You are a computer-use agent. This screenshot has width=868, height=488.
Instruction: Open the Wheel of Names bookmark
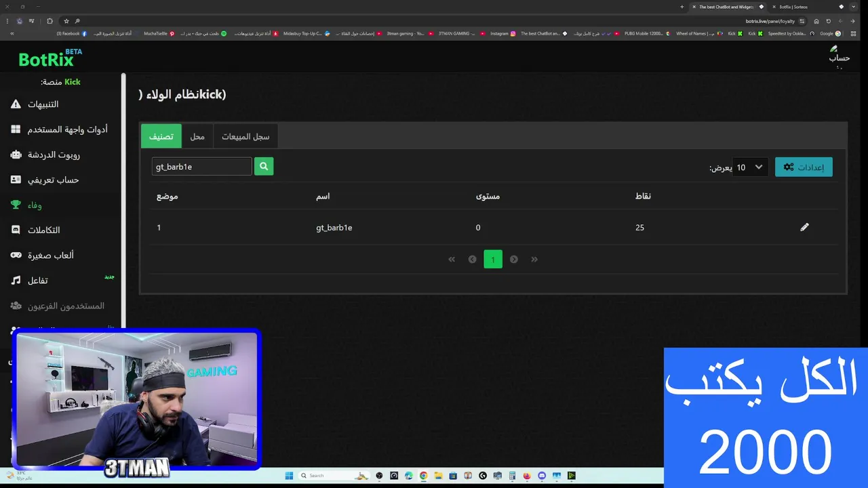point(699,33)
